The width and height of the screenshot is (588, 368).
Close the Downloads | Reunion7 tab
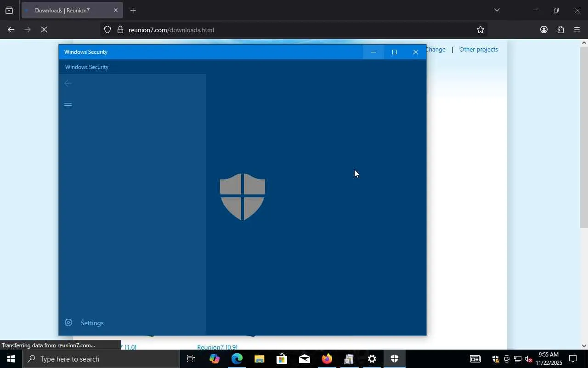point(116,10)
